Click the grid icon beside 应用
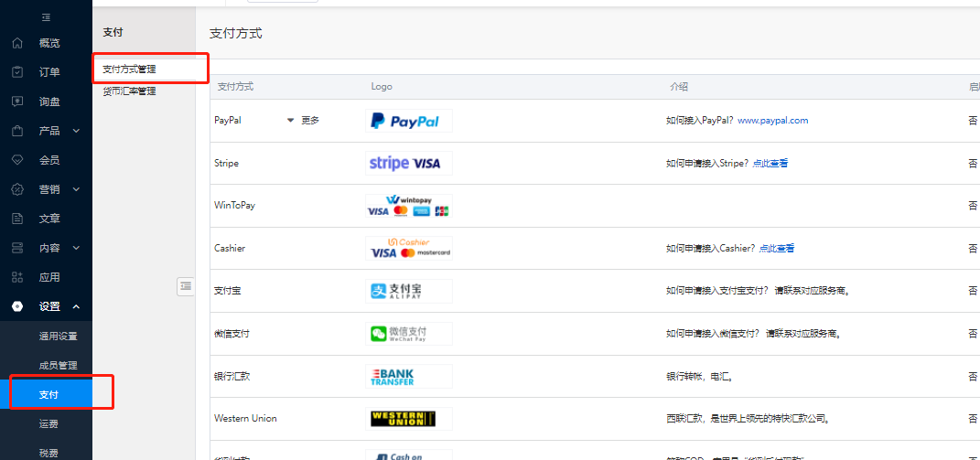Image resolution: width=980 pixels, height=460 pixels. (x=17, y=277)
